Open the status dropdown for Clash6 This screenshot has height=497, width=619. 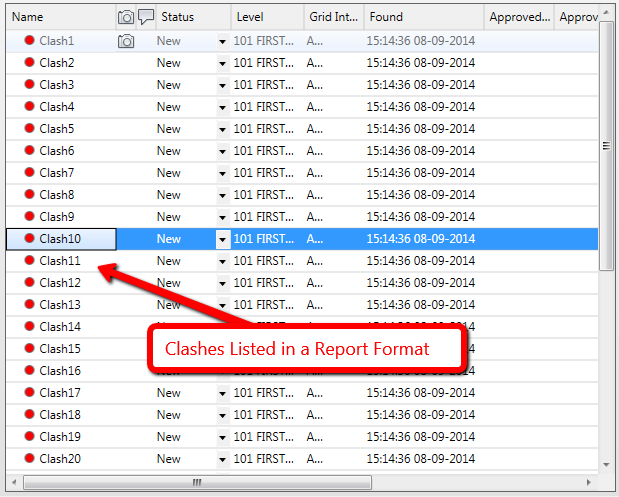[x=223, y=152]
